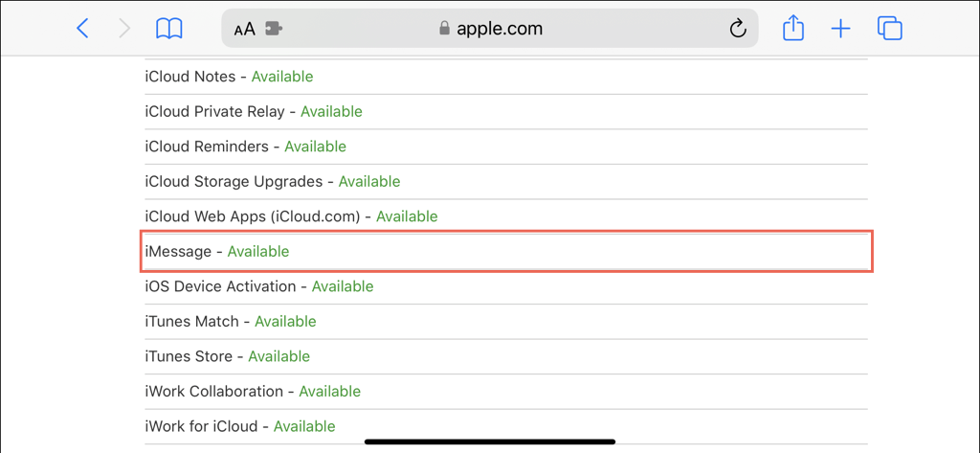Click iCloud Private Relay status entry
The height and width of the screenshot is (453, 980).
505,111
